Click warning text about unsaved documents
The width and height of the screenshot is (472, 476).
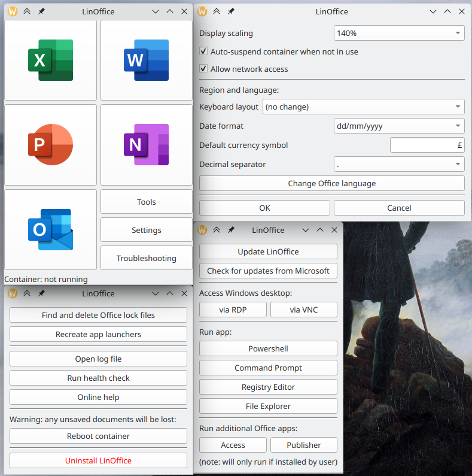[x=93, y=419]
